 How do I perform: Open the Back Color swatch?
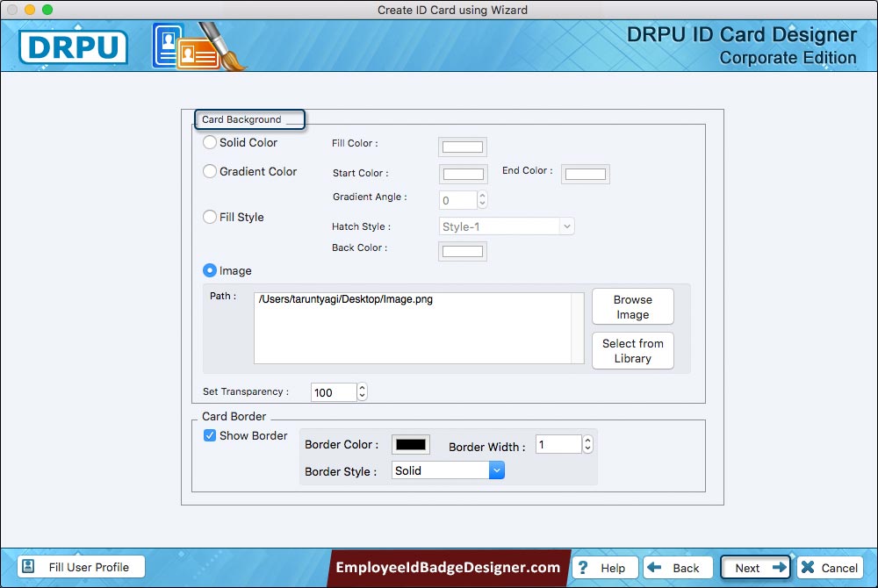click(463, 251)
